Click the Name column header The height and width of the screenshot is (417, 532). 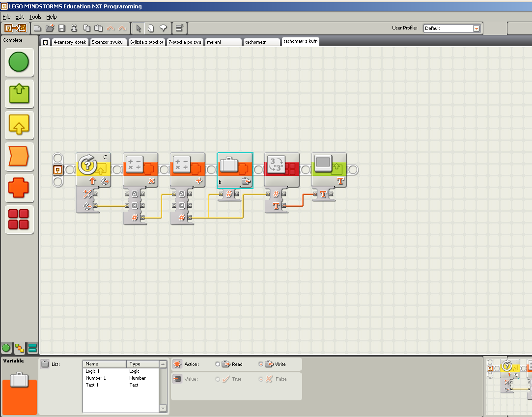coord(105,364)
